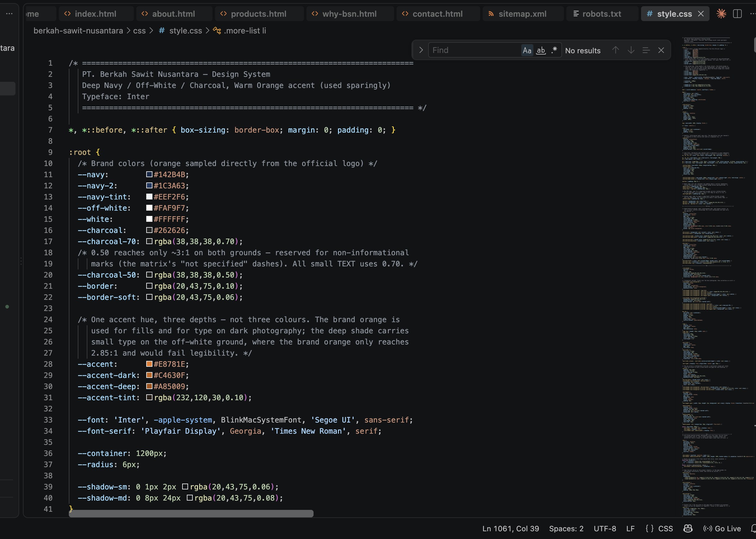Open the Claude spark icon in editor toolbar

721,14
